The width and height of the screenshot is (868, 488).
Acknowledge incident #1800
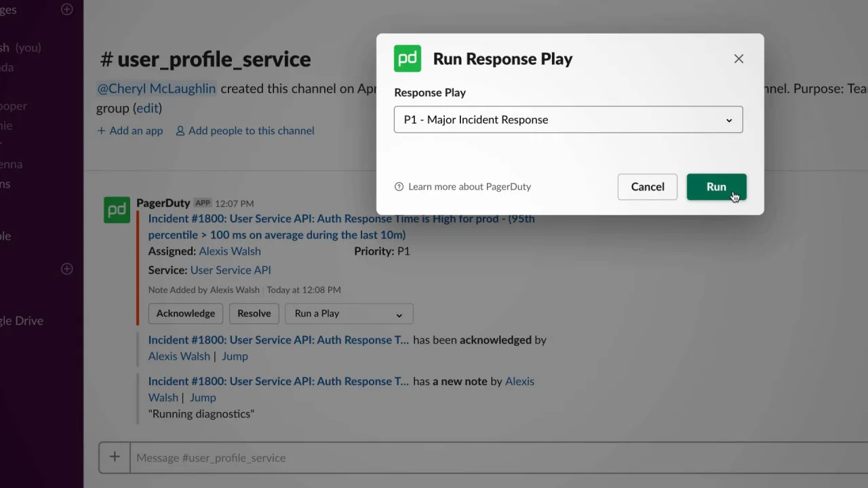click(x=186, y=313)
